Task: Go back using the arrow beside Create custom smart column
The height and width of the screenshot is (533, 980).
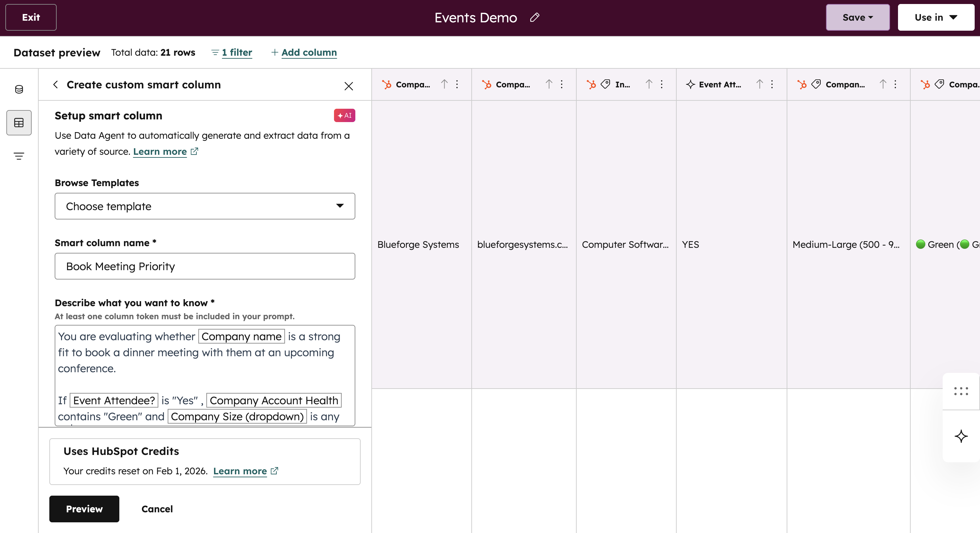Action: (x=56, y=84)
